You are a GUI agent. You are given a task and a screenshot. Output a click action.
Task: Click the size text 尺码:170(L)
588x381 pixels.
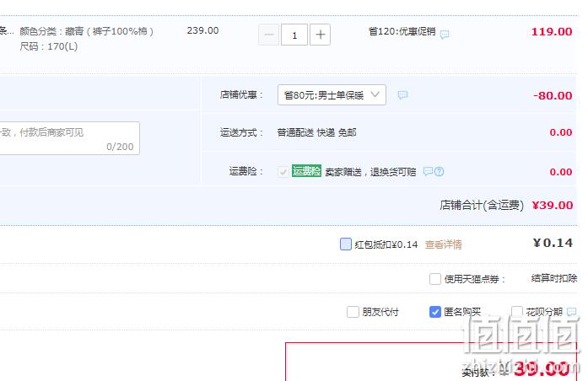click(49, 46)
